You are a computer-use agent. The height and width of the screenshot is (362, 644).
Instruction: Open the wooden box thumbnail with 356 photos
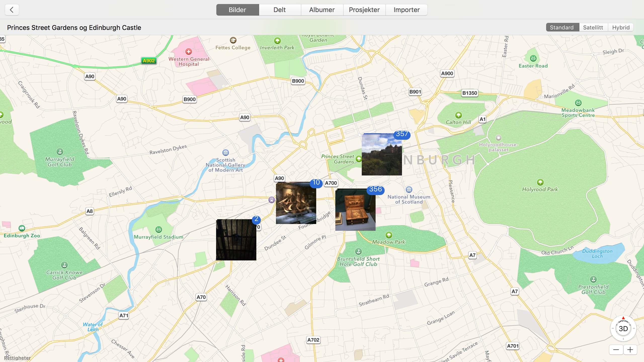355,210
